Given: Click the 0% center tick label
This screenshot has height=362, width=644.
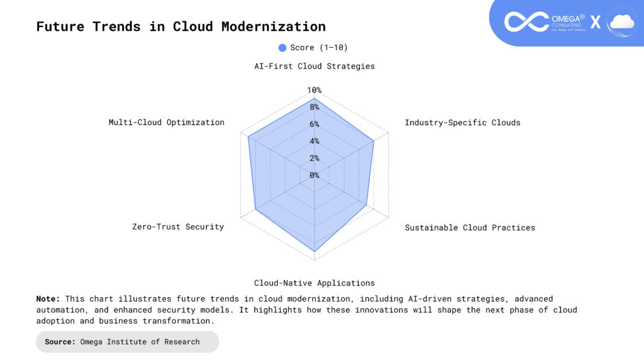Looking at the screenshot, I should pos(314,175).
